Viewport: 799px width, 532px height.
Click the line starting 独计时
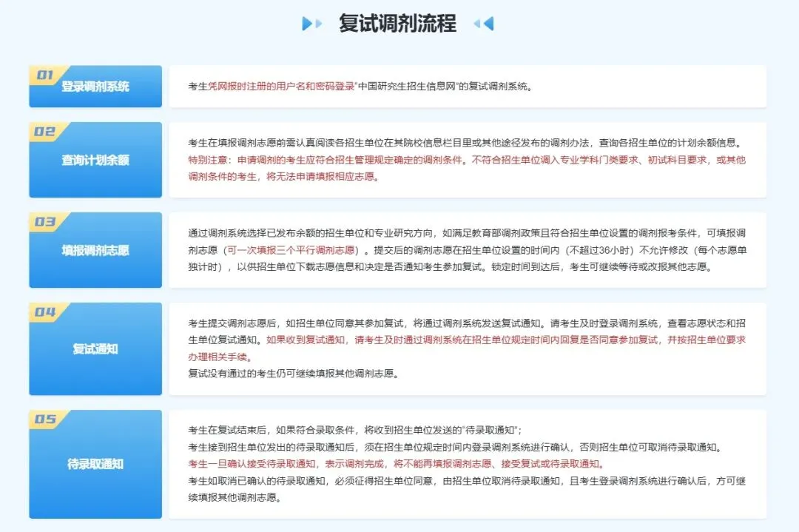pos(451,267)
